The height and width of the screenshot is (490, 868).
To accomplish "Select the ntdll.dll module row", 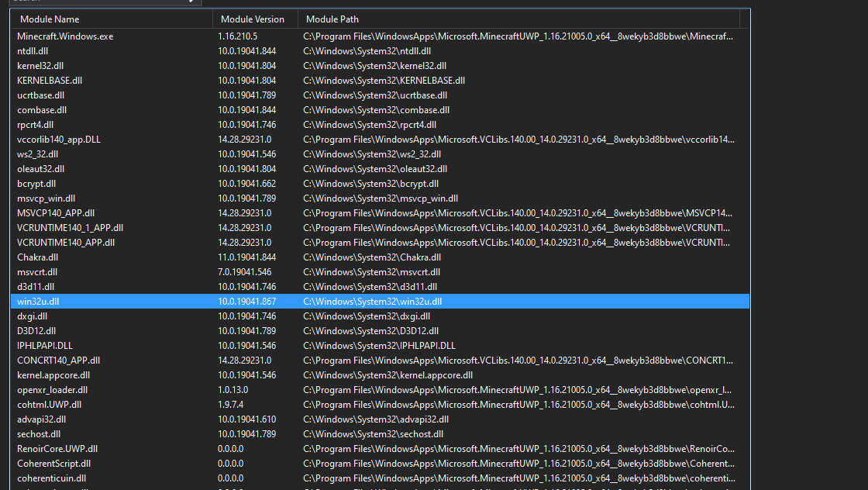I will [x=33, y=51].
